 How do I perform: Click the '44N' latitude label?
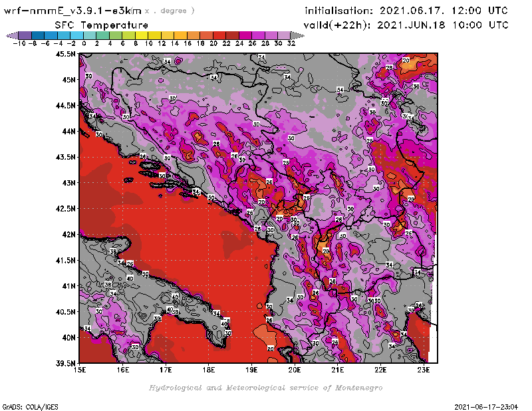(x=68, y=131)
